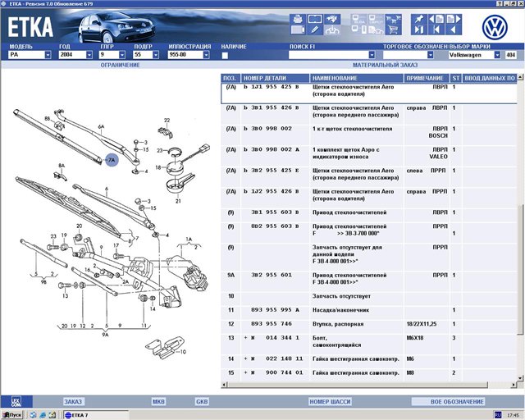The width and height of the screenshot is (525, 420).
Task: Click the RU language indicator in the tray
Action: (x=498, y=415)
